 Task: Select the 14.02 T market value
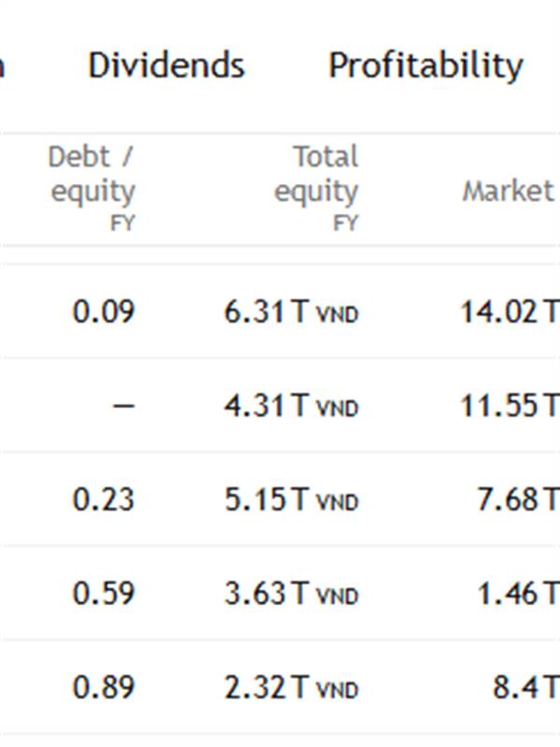(x=510, y=312)
